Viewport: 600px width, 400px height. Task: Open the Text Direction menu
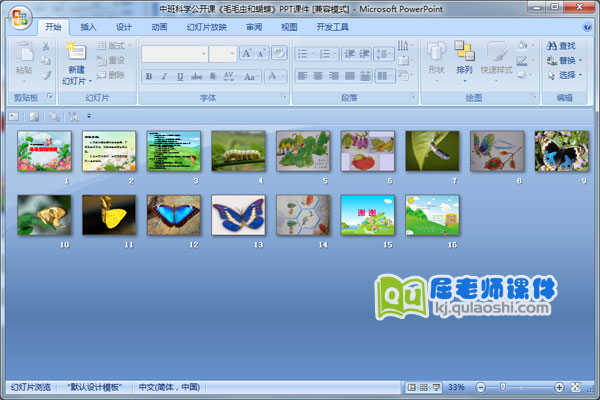[405, 46]
